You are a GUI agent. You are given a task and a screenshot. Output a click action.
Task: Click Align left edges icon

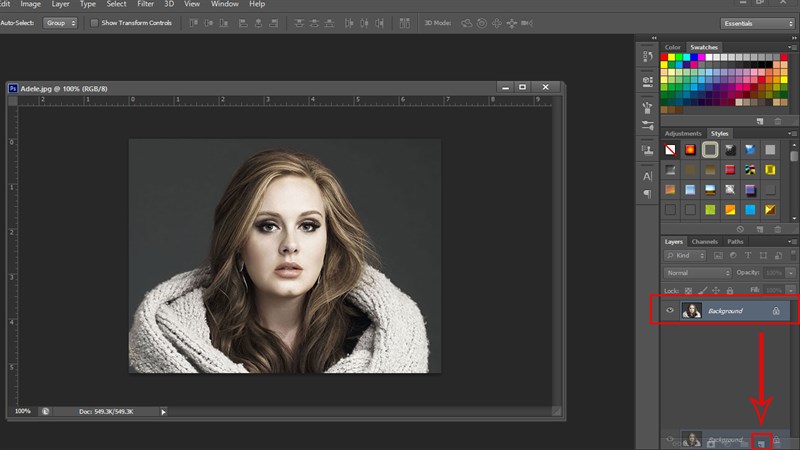pos(243,23)
